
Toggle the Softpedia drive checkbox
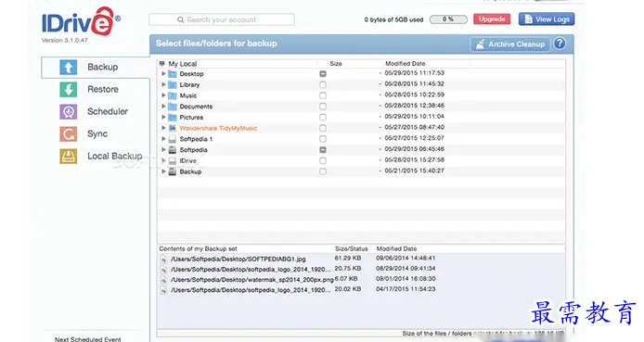[x=323, y=149]
